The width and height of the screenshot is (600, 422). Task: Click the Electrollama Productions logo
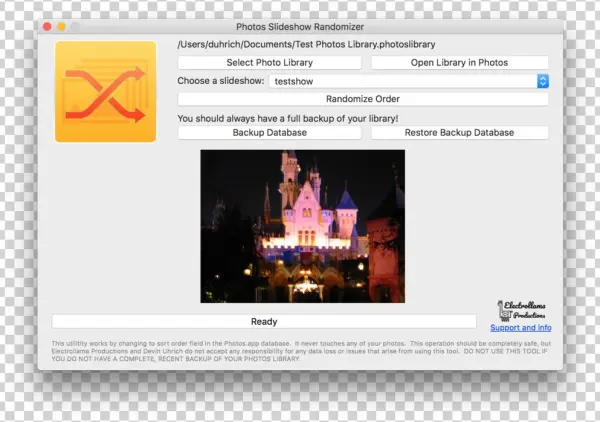click(x=521, y=310)
